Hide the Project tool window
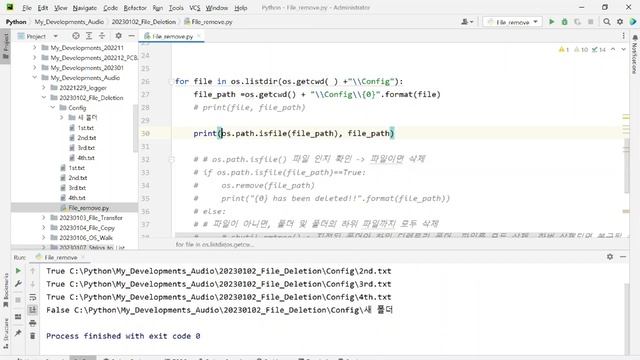This screenshot has width=640, height=360. coord(131,36)
